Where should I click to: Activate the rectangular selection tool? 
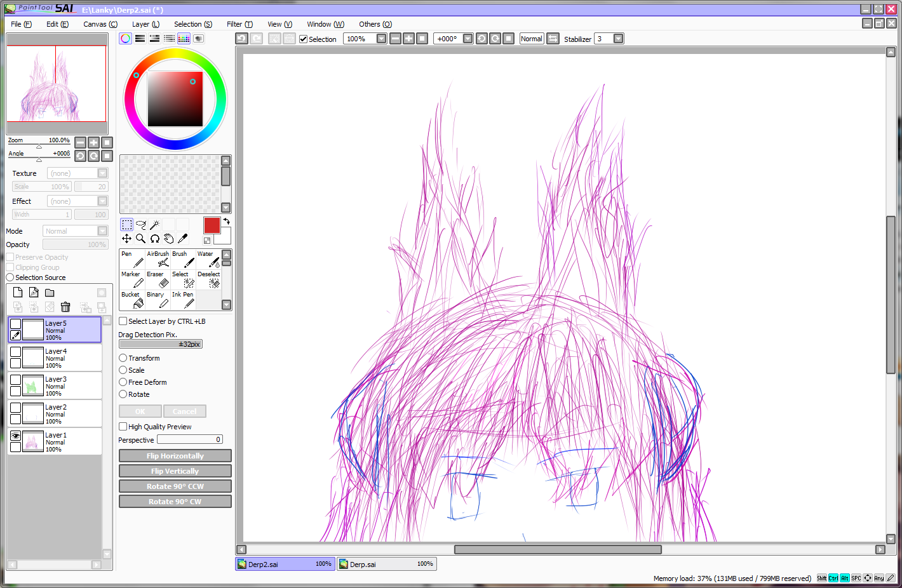pos(127,225)
